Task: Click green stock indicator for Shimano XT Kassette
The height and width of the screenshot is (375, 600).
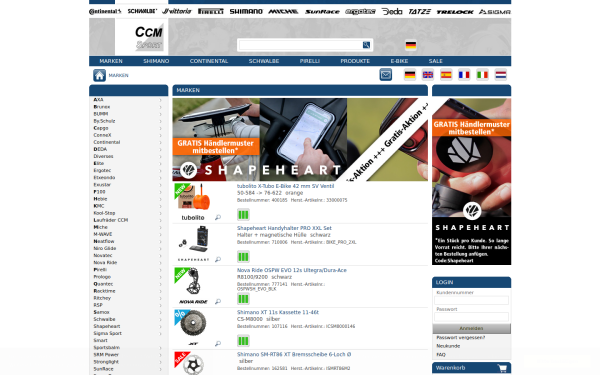Action: point(243,341)
